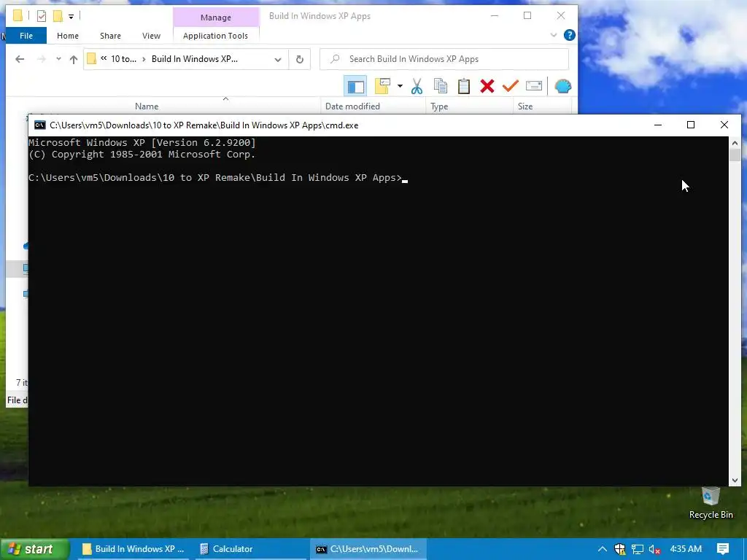Close the cmd.exe window

(724, 125)
